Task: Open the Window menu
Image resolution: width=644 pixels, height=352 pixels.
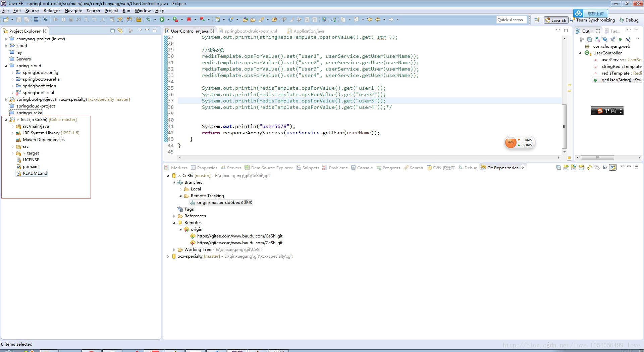Action: pyautogui.click(x=143, y=11)
